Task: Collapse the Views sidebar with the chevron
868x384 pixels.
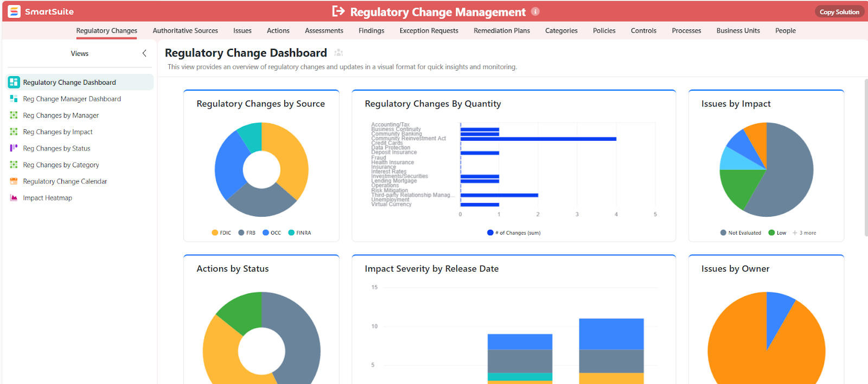Action: pos(144,53)
